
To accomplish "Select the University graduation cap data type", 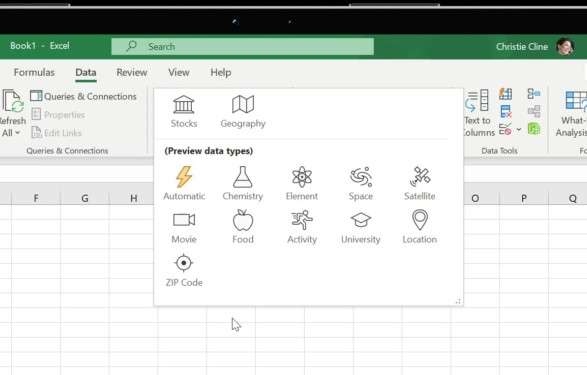I will tap(361, 227).
